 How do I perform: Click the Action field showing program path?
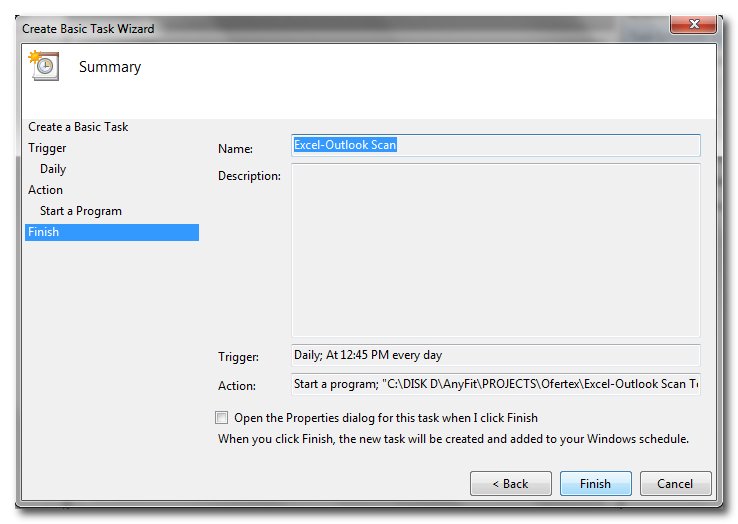point(495,384)
